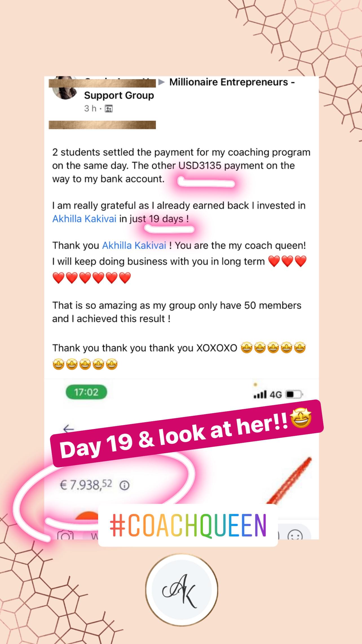The height and width of the screenshot is (644, 362).
Task: Click the AK monogram logo circle
Action: pos(182,590)
